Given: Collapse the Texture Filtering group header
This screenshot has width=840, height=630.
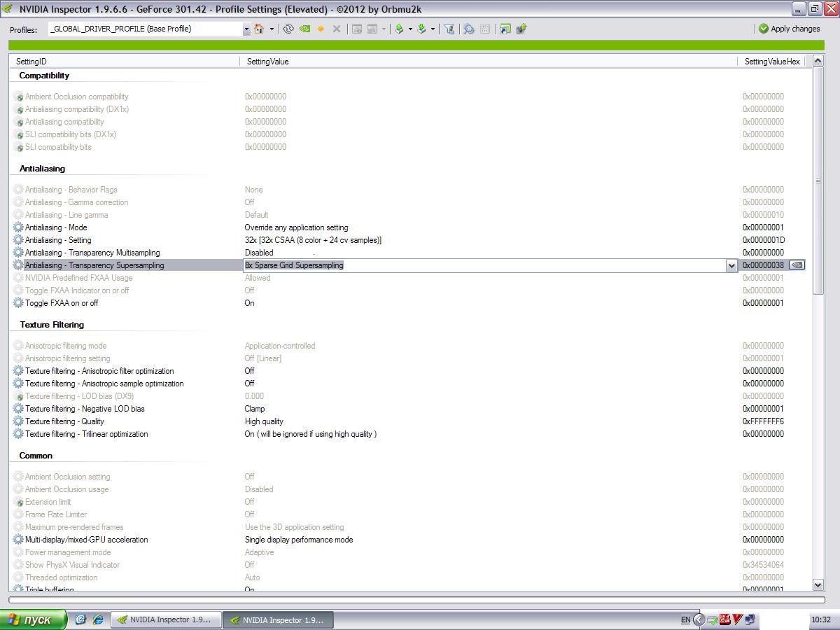Looking at the screenshot, I should coord(52,325).
